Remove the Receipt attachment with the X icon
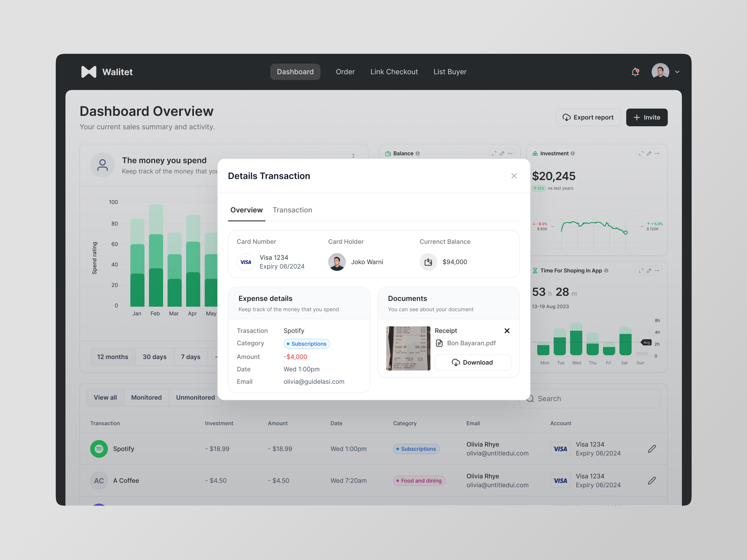747x560 pixels. coord(507,331)
